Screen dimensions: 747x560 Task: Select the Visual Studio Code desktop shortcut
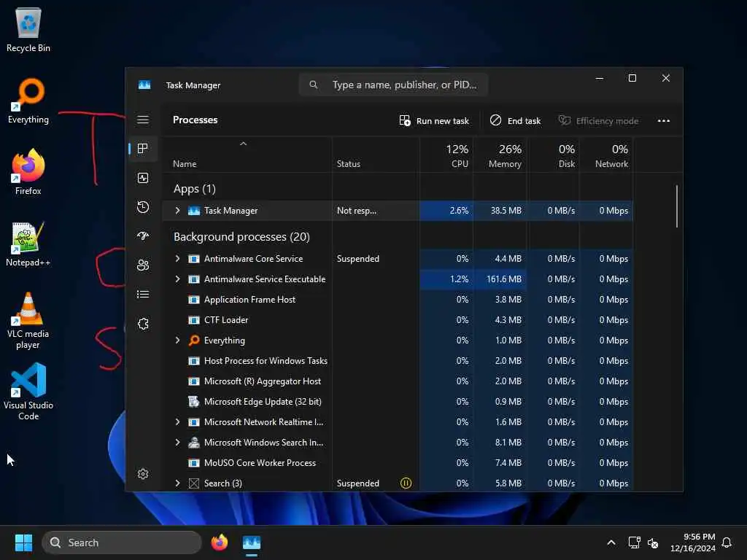[28, 392]
